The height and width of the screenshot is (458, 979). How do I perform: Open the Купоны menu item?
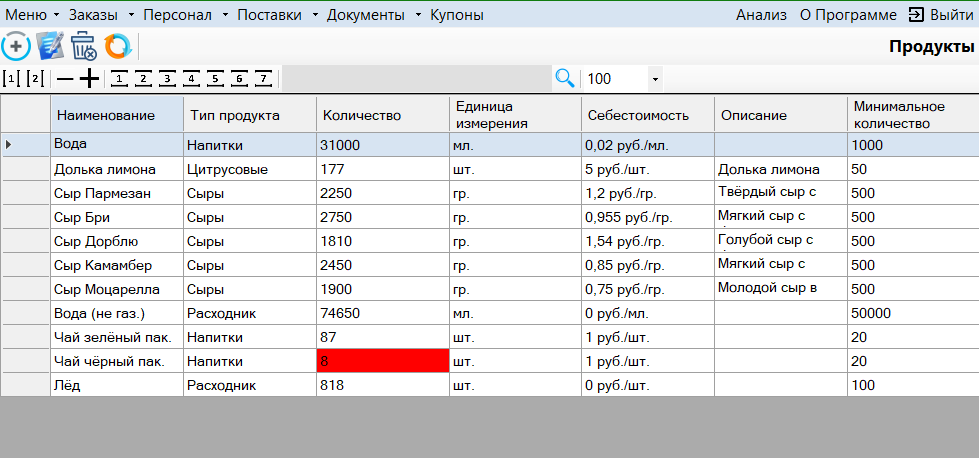pyautogui.click(x=457, y=15)
